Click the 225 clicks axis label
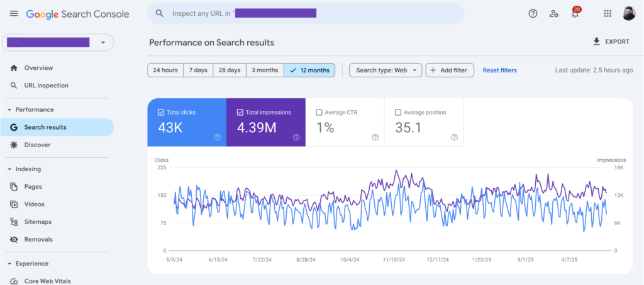 click(162, 167)
